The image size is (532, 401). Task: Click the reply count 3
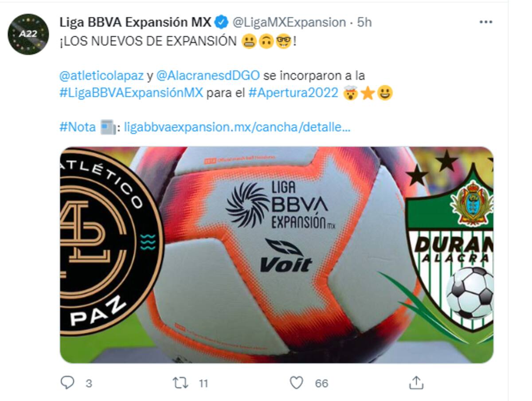(x=89, y=383)
